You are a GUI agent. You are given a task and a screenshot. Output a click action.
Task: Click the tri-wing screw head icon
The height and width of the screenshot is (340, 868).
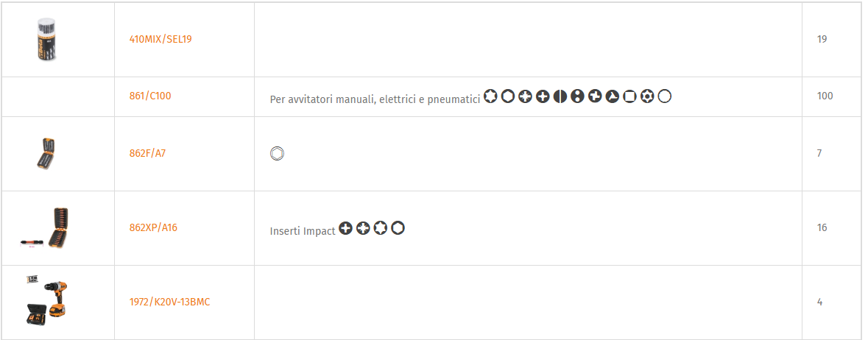pos(613,96)
